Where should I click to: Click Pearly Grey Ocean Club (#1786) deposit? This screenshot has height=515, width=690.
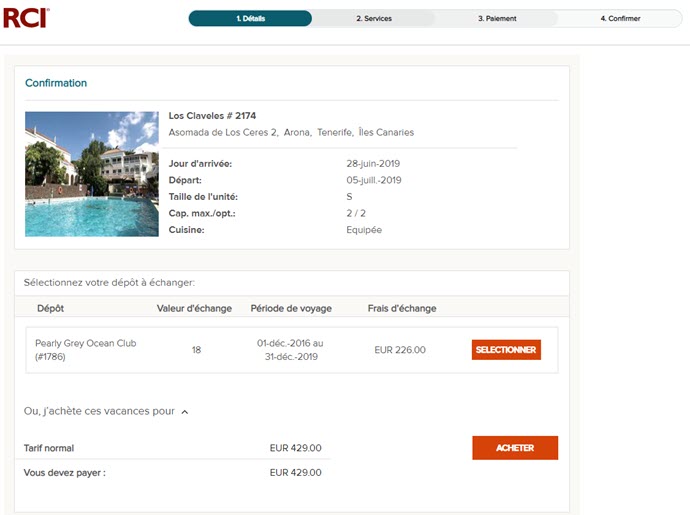pos(86,350)
